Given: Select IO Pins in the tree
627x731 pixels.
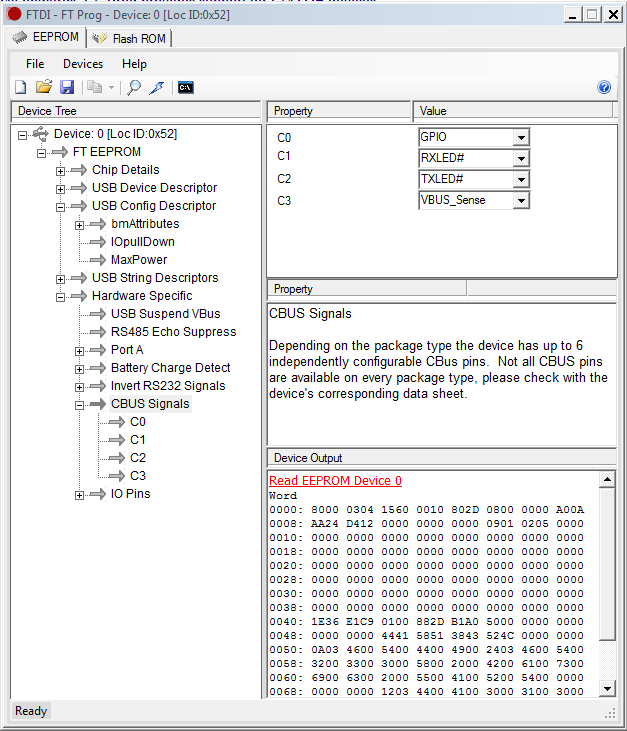Looking at the screenshot, I should tap(130, 494).
